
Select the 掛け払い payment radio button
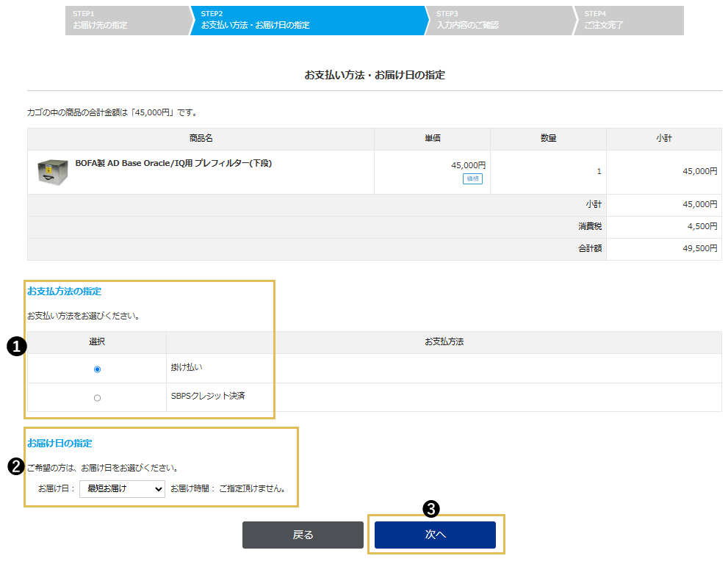(97, 369)
